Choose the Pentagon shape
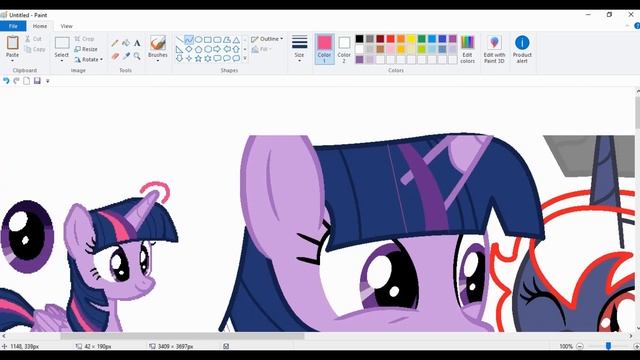This screenshot has width=640, height=360. coord(198,49)
